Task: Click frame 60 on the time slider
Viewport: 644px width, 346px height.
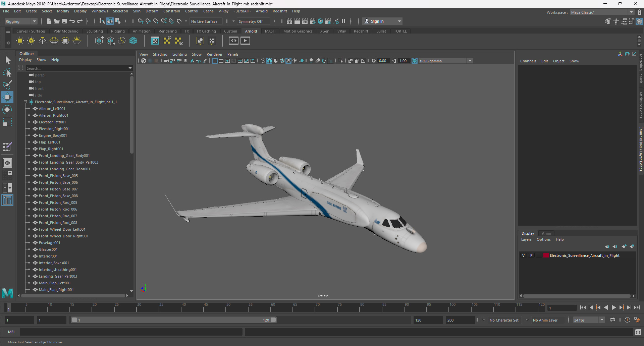Action: tap(273, 307)
